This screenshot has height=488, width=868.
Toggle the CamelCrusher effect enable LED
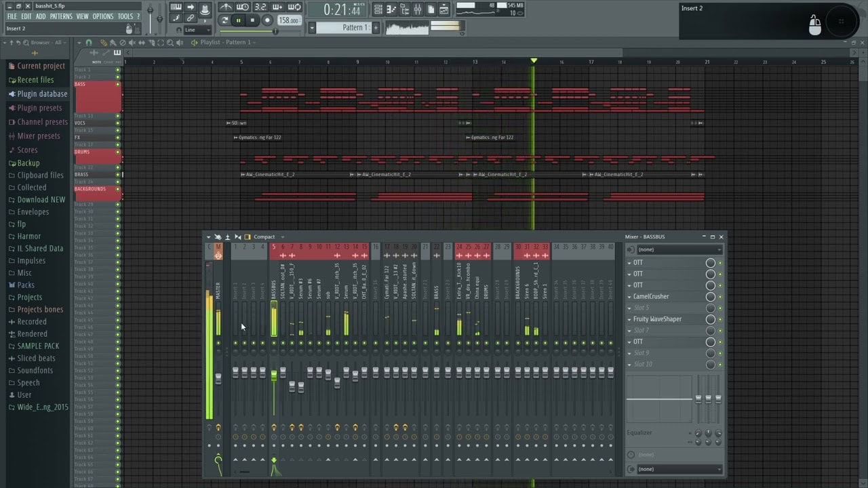(x=720, y=297)
